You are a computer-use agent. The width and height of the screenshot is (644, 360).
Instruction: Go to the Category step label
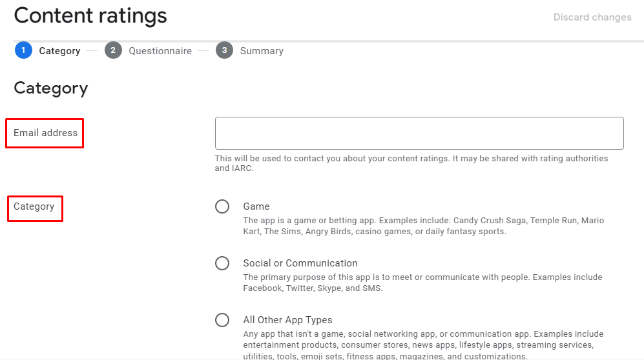59,51
